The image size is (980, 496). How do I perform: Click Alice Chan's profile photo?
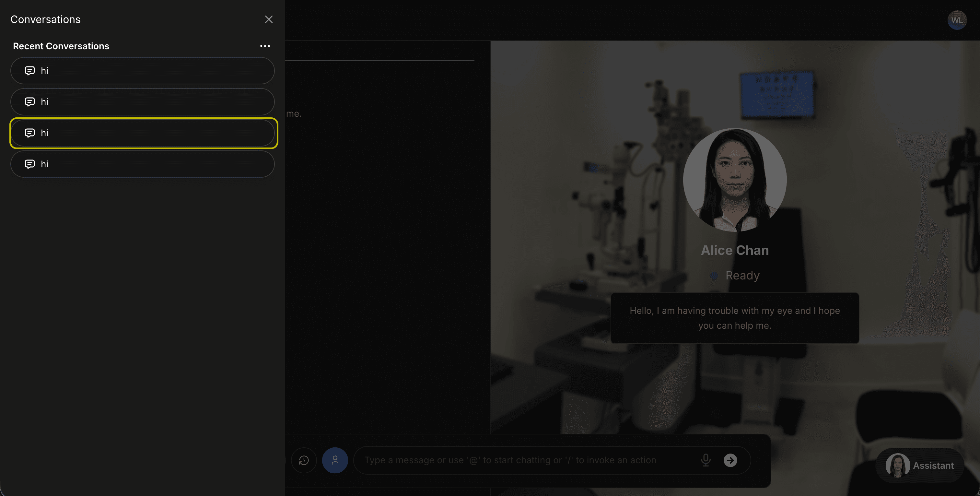tap(735, 180)
